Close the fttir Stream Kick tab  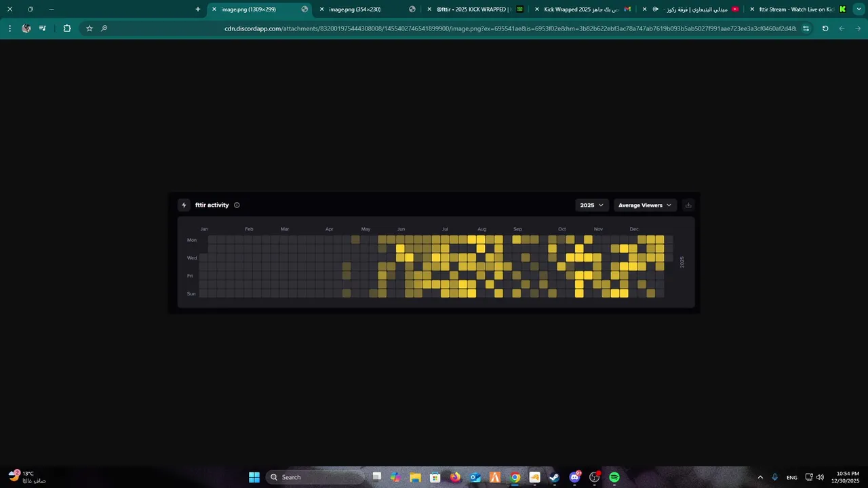(752, 9)
